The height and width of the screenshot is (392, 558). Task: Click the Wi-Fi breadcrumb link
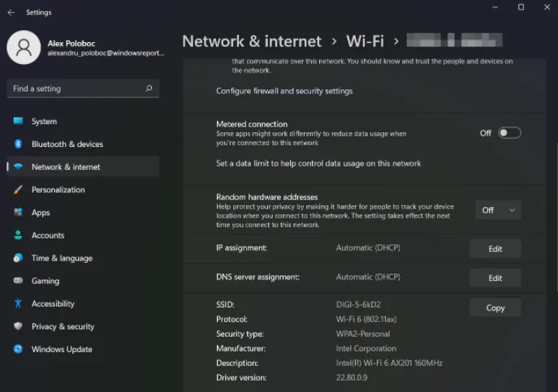pos(365,41)
